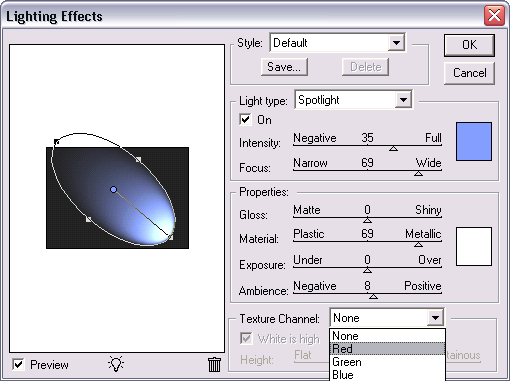Click the Material value 69
The image size is (510, 381).
[x=367, y=234]
